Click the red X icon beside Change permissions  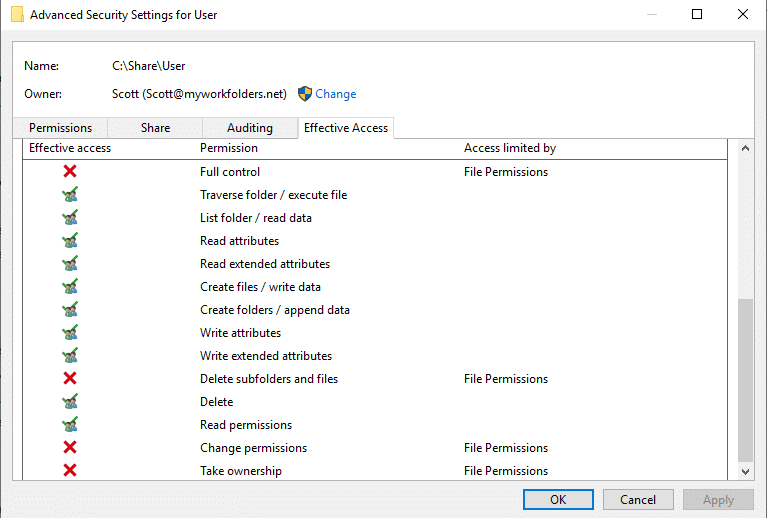[x=70, y=448]
